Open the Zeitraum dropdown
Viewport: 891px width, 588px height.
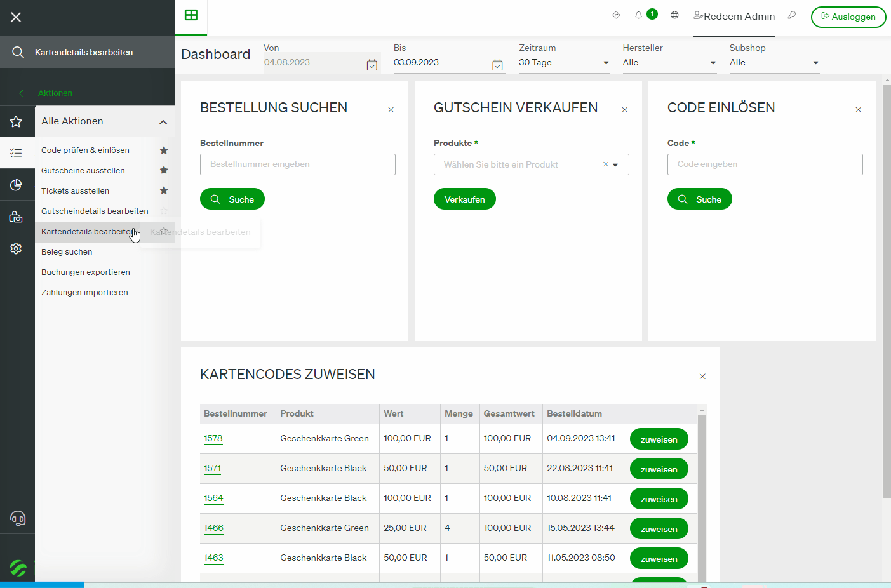point(564,62)
